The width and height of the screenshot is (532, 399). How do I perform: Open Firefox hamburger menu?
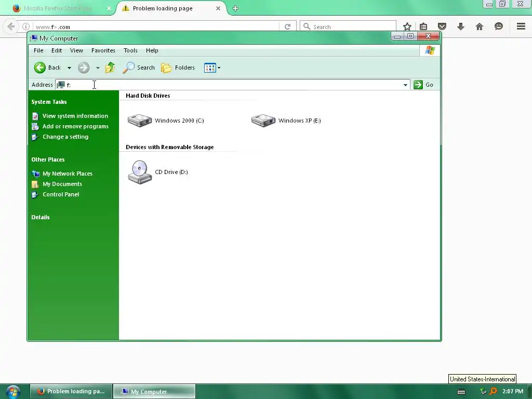tap(521, 26)
